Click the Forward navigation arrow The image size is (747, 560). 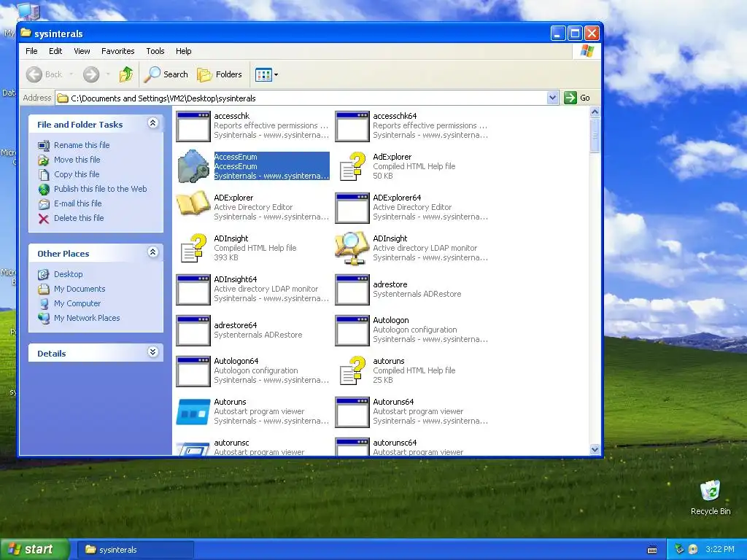point(91,74)
